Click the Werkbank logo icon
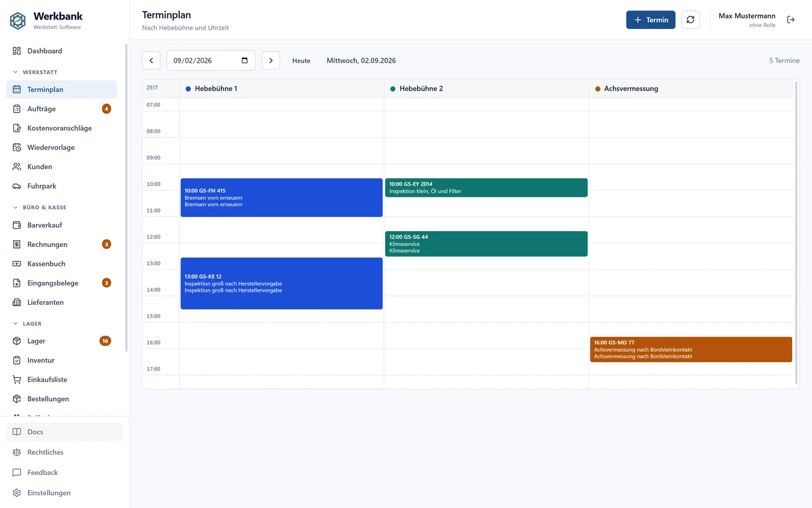The width and height of the screenshot is (812, 508). pos(18,21)
